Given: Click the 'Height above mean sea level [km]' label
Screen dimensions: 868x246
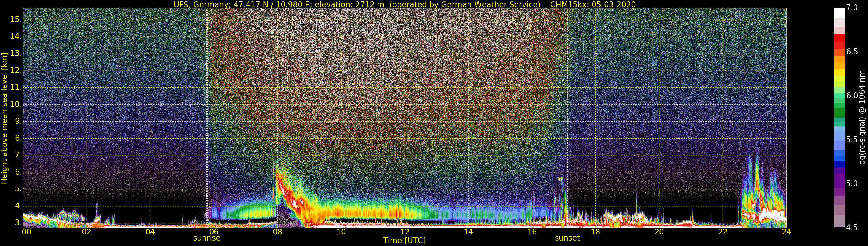Looking at the screenshot, I should tap(4, 118).
